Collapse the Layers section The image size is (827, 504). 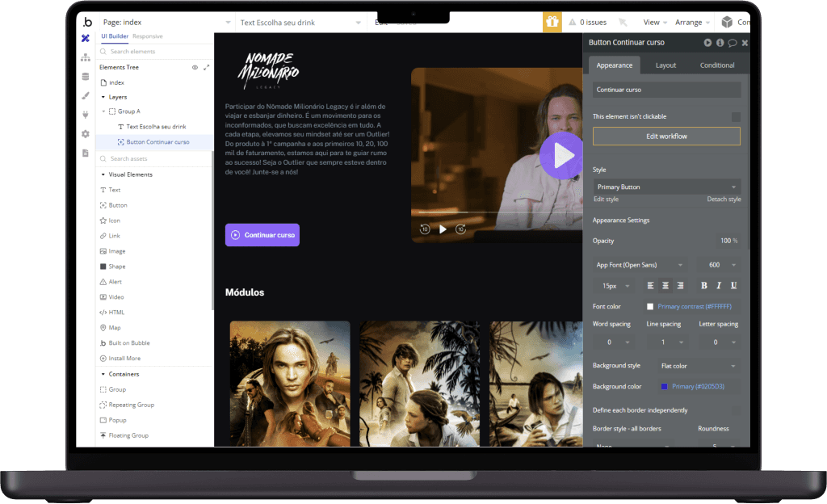103,97
